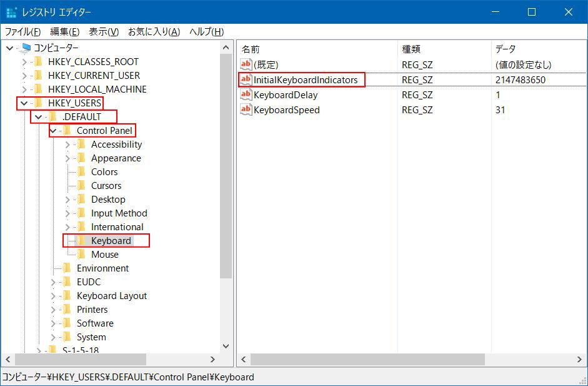Click the HKEY_CLASSES_ROOT folder icon

click(38, 61)
